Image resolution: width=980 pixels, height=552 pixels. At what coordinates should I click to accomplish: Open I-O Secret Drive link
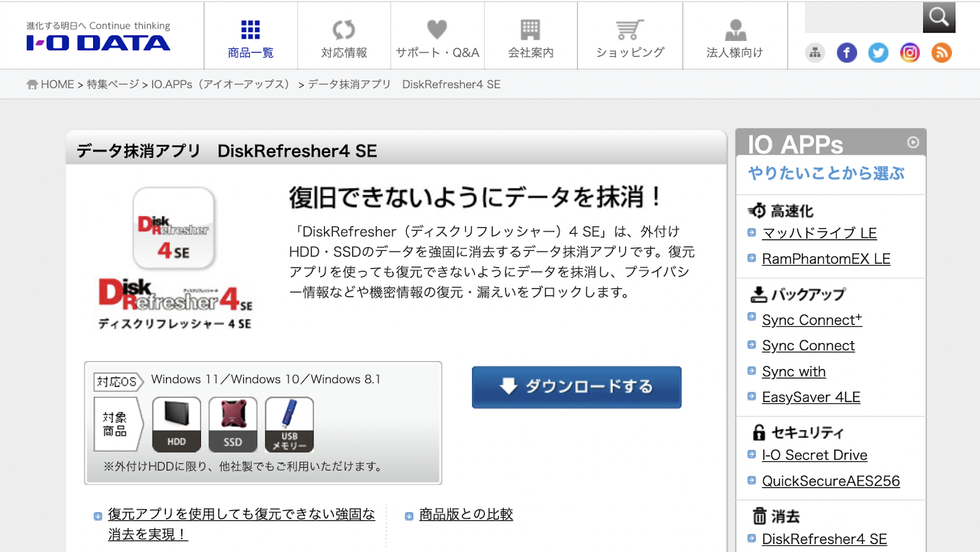click(x=815, y=455)
